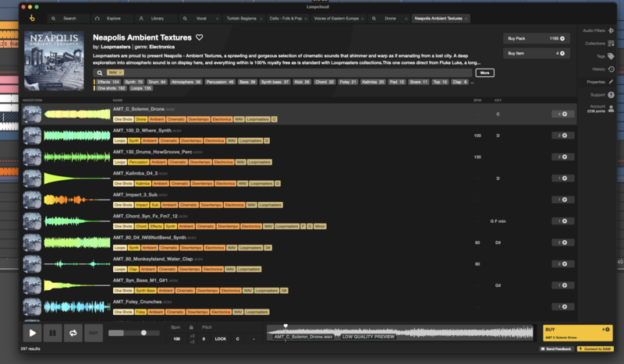Click the playhead marker on the preview waveform
Screen dimensions: 624x364
tap(285, 327)
